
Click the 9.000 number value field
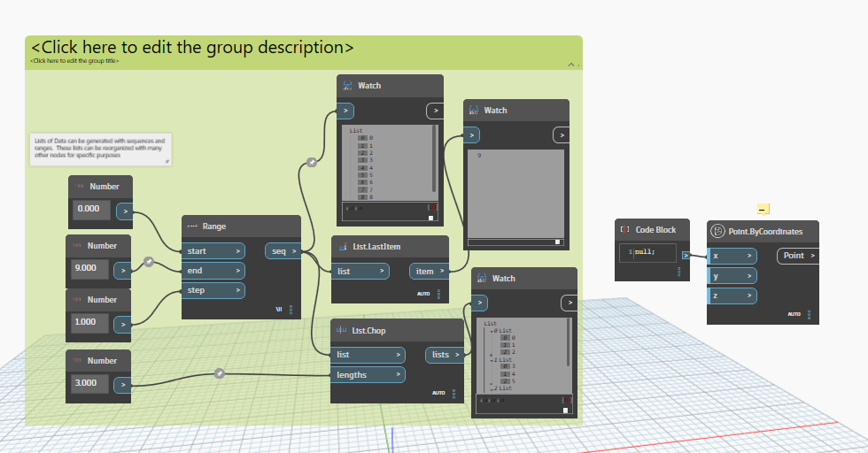[89, 268]
